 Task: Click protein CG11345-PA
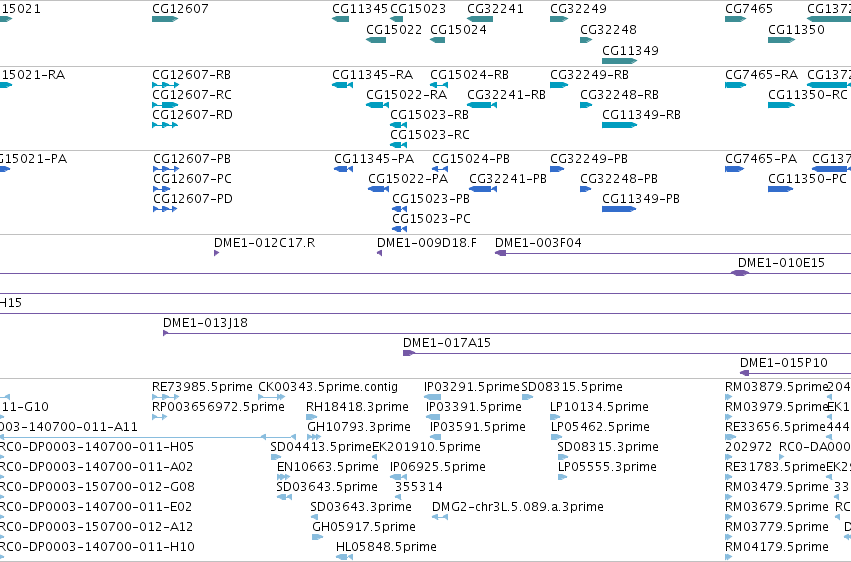click(374, 159)
